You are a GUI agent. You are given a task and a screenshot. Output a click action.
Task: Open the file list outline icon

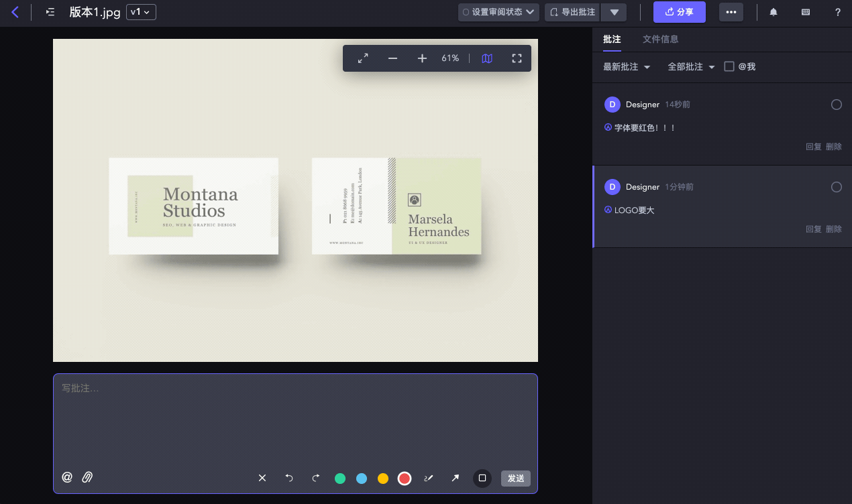coord(50,12)
